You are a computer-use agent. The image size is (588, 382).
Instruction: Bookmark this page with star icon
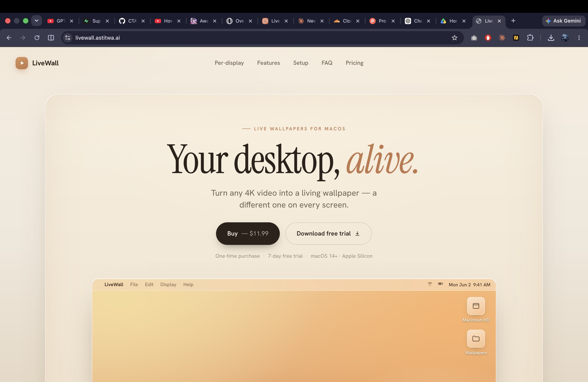pyautogui.click(x=455, y=38)
